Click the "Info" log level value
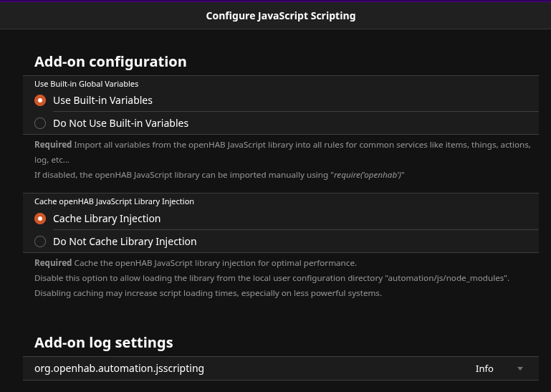 tap(484, 368)
